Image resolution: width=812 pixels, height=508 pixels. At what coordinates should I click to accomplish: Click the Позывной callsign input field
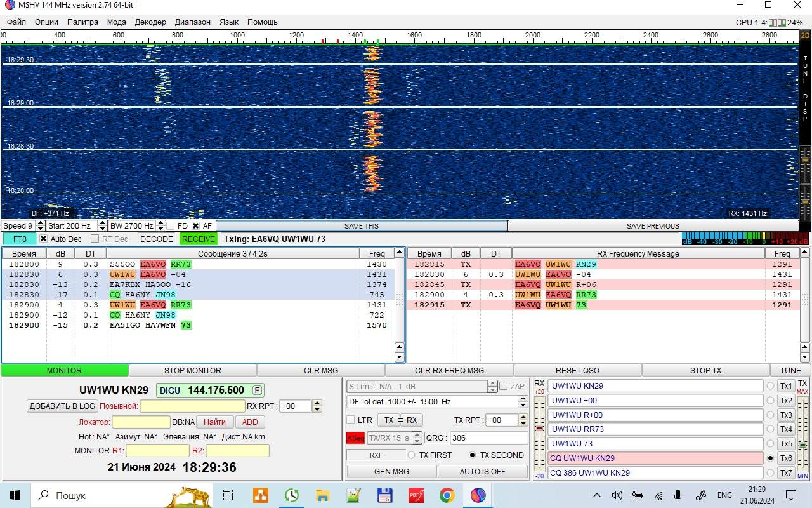pyautogui.click(x=192, y=406)
